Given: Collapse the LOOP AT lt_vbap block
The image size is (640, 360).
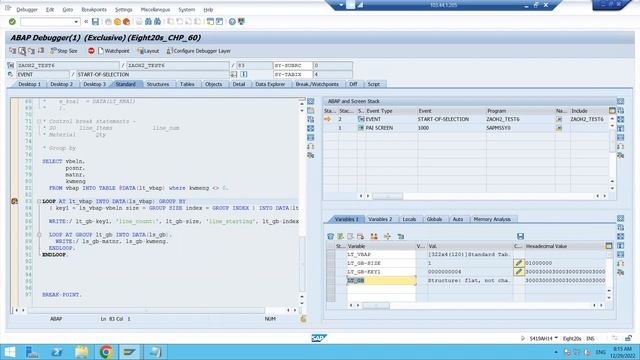Looking at the screenshot, I should [x=39, y=201].
